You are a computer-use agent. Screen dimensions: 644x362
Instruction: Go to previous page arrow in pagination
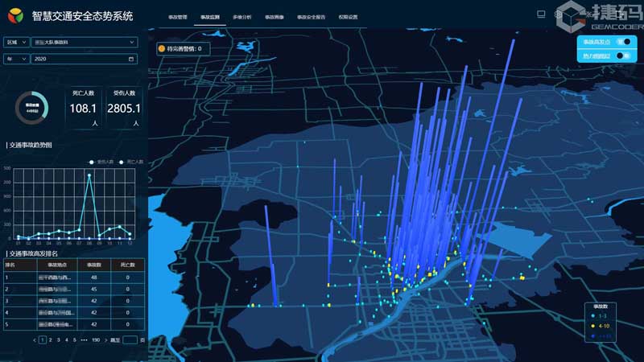click(35, 340)
